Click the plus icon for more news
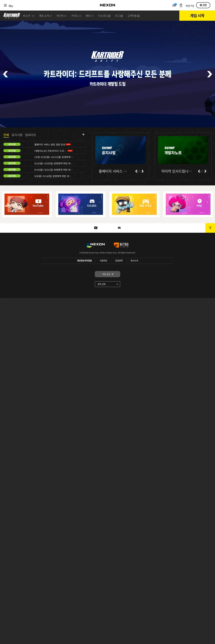Image resolution: width=215 pixels, height=644 pixels. tap(83, 134)
